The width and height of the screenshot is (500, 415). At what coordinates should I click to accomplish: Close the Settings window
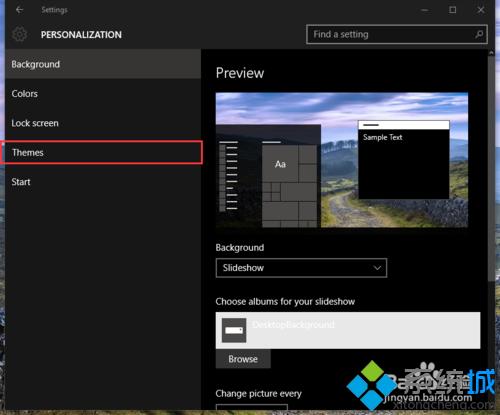pos(481,10)
